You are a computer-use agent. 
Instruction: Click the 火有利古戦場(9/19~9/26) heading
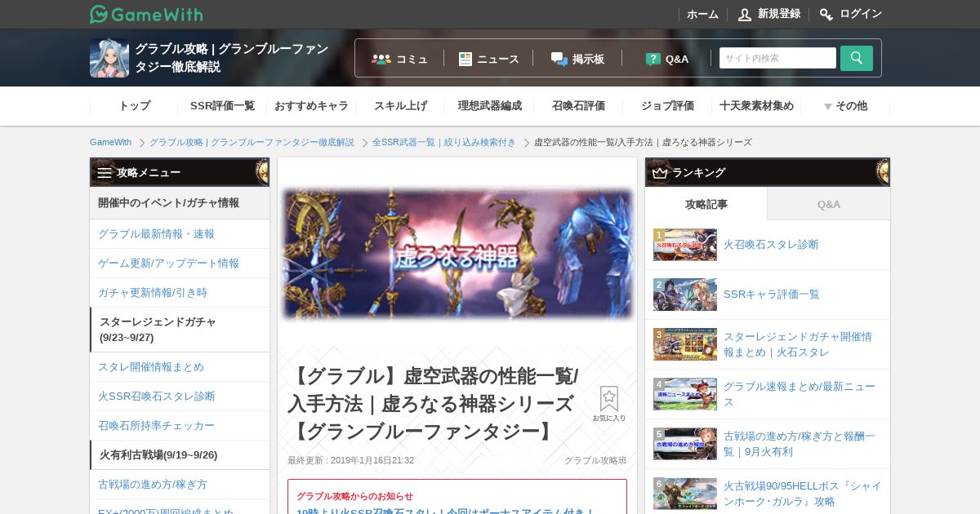[180, 455]
